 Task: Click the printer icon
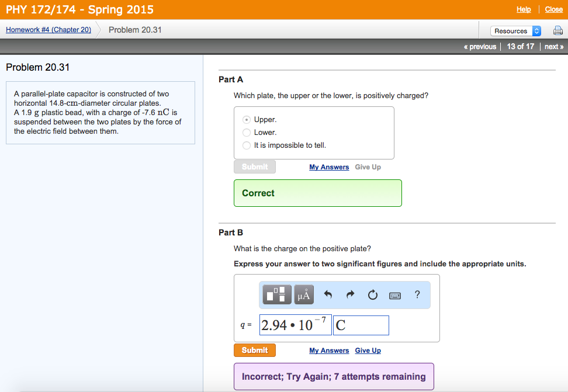pos(557,31)
